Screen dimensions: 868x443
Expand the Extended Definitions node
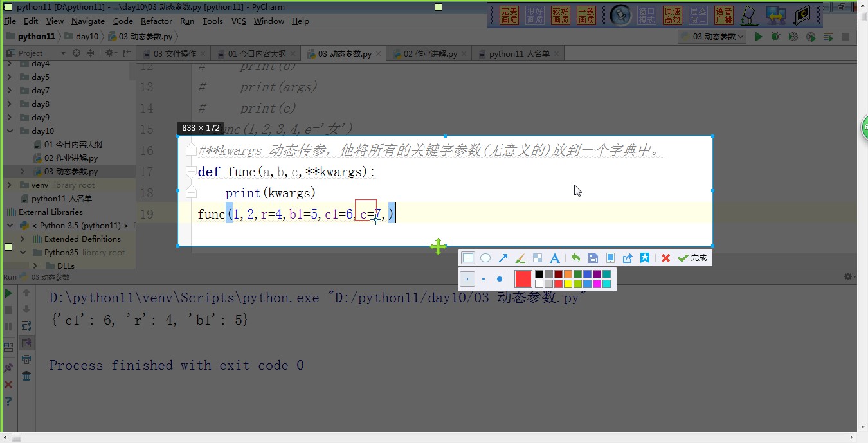23,239
